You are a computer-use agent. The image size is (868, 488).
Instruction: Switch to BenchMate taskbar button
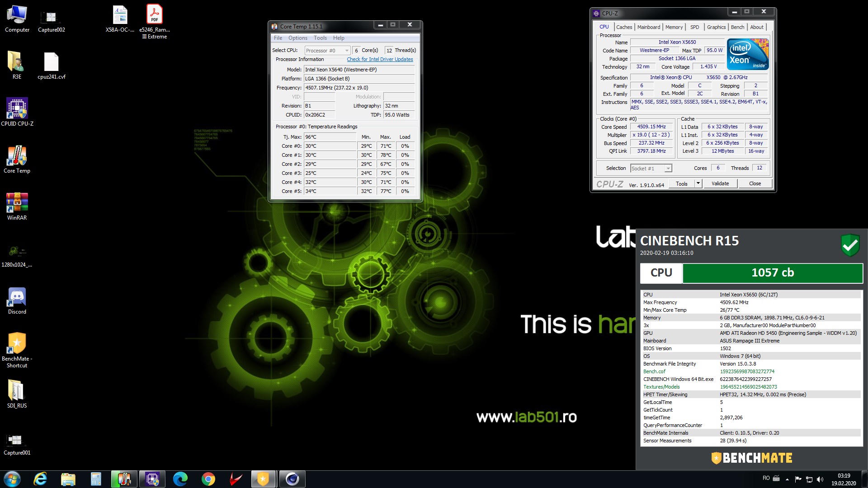263,479
